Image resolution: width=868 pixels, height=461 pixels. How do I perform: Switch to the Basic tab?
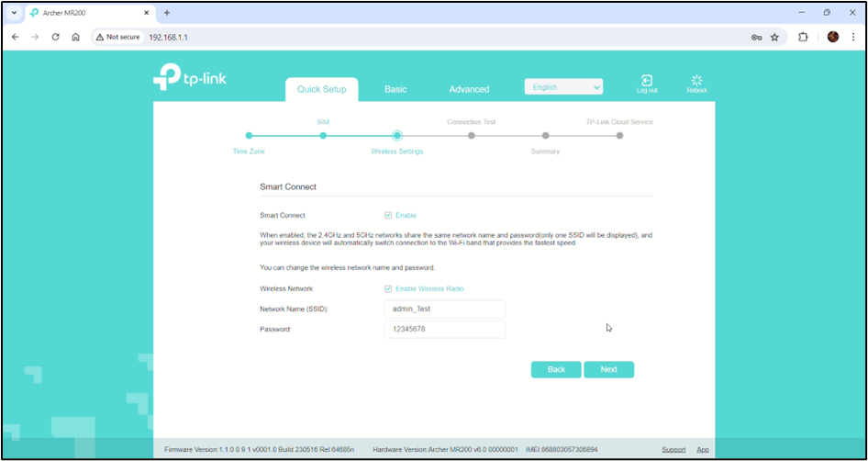[x=395, y=89]
